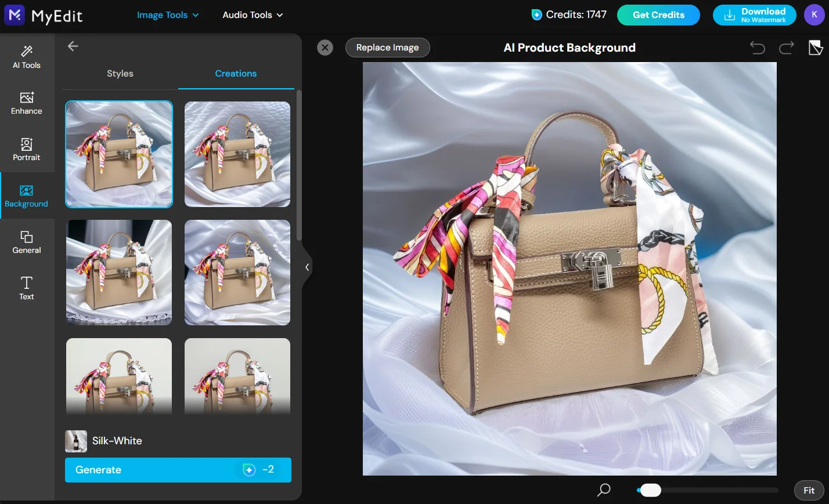Open the edit annotation icon top right
Viewport: 829px width, 504px height.
point(816,48)
